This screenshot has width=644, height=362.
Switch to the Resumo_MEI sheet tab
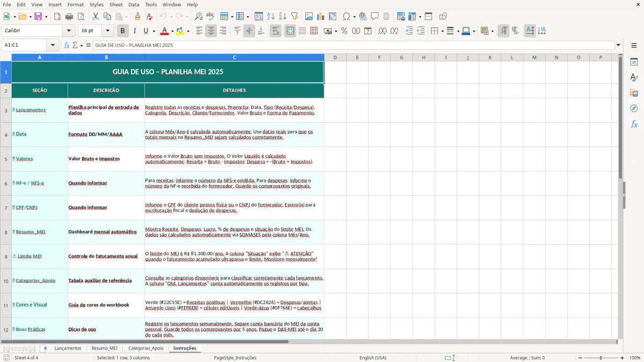coord(104,348)
